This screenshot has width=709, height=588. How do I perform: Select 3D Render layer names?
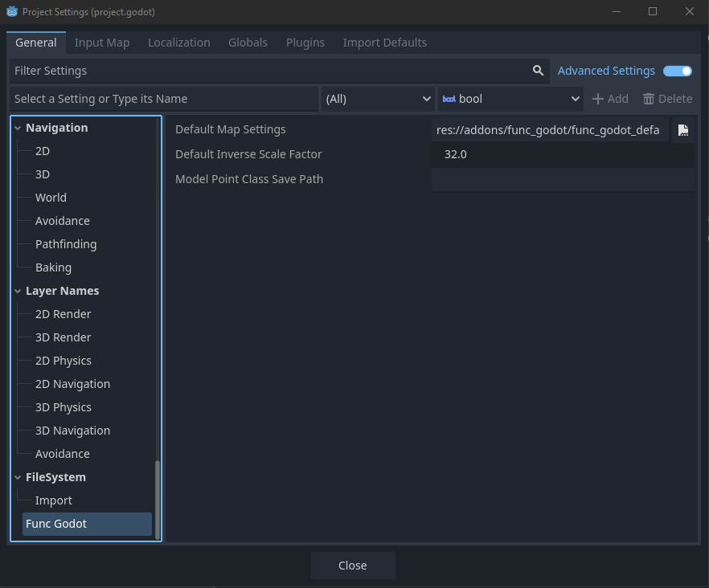click(64, 338)
